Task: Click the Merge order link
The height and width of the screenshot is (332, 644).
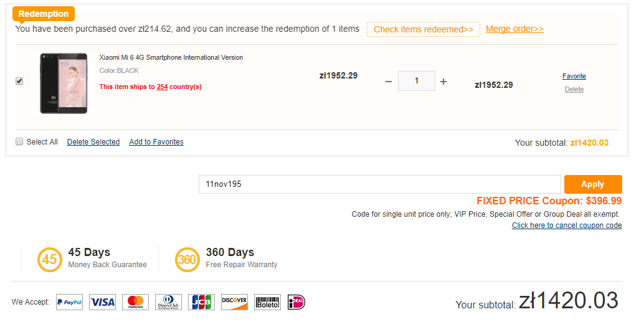Action: [514, 29]
